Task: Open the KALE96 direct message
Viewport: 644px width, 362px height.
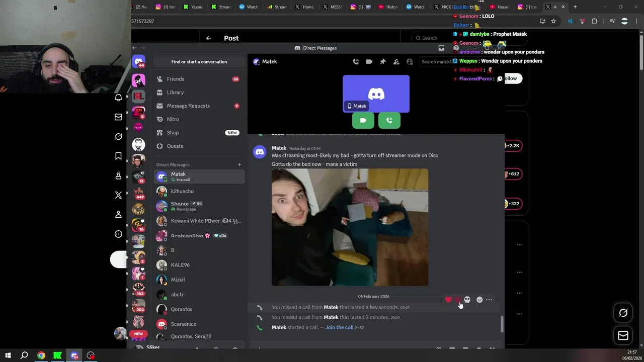Action: [199, 265]
